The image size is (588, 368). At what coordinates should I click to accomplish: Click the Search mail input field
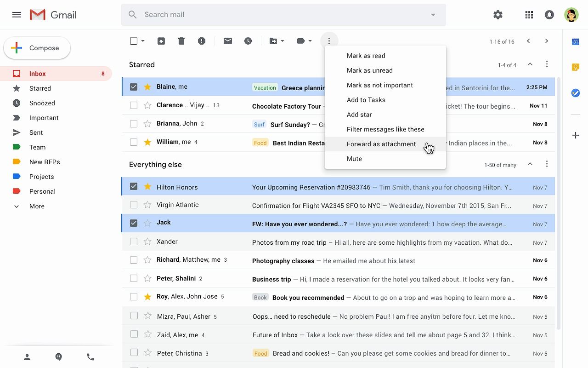tap(283, 15)
